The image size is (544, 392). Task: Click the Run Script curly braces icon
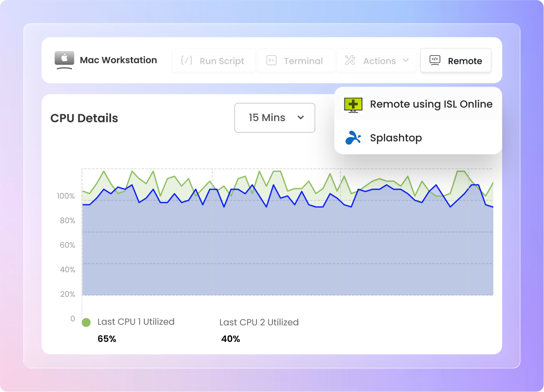[x=186, y=61]
